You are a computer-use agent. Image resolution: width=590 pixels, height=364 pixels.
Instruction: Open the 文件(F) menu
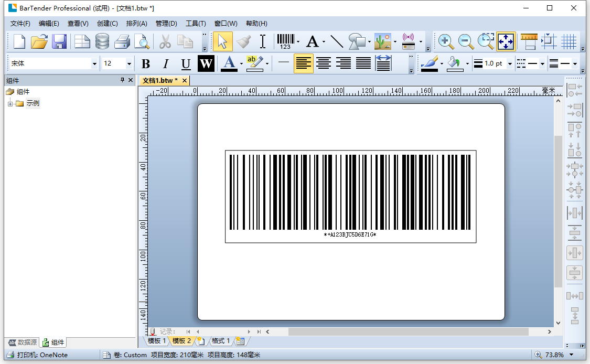tap(20, 23)
